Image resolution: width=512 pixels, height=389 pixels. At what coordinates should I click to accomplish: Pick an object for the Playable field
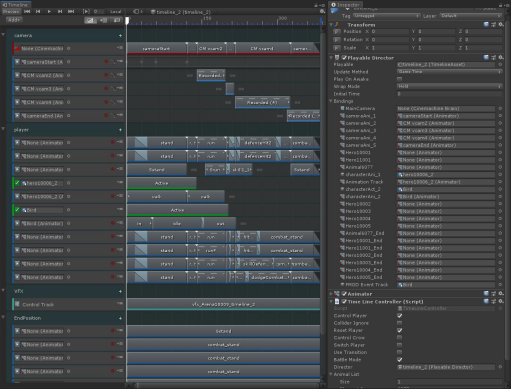[x=500, y=65]
